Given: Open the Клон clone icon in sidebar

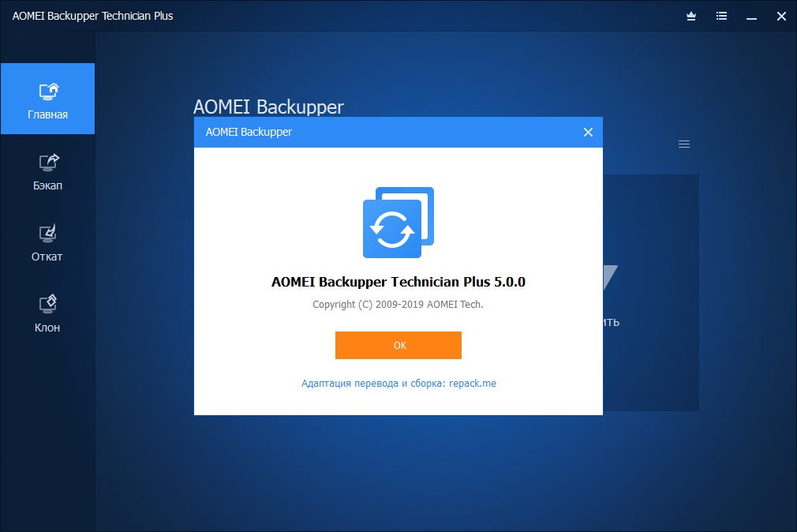Looking at the screenshot, I should [x=48, y=304].
